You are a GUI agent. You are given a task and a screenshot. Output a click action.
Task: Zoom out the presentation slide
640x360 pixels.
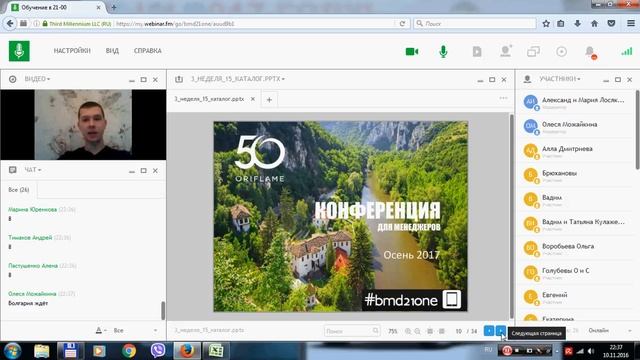[x=417, y=331]
